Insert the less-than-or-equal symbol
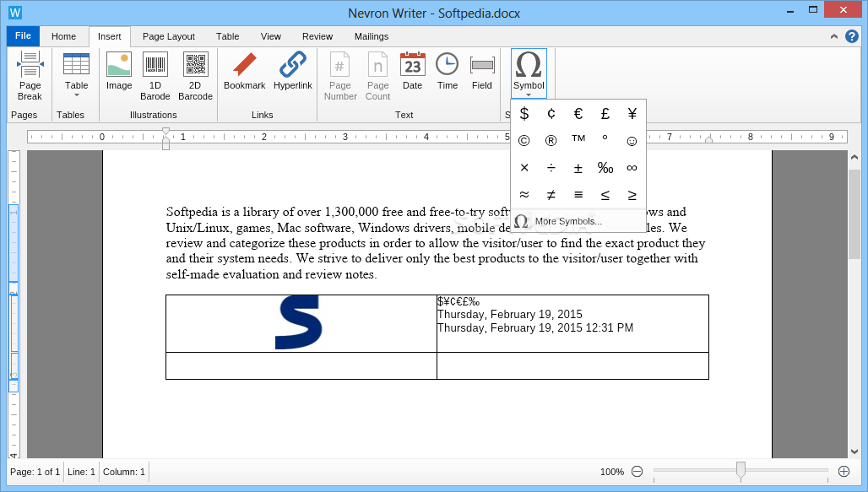 [x=605, y=195]
